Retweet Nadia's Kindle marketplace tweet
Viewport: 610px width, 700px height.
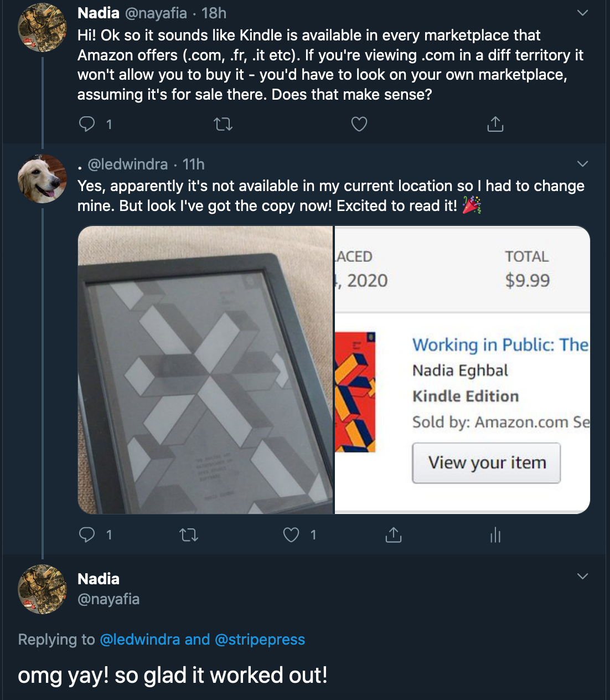coord(223,124)
